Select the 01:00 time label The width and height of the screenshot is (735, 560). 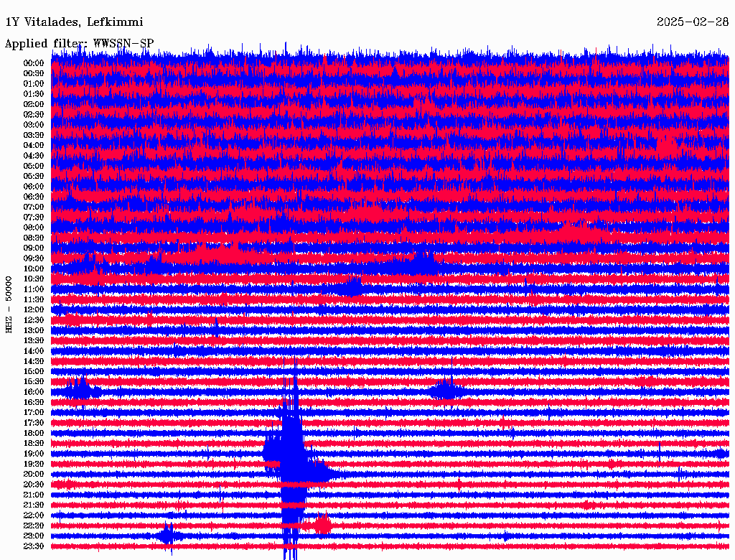(34, 83)
